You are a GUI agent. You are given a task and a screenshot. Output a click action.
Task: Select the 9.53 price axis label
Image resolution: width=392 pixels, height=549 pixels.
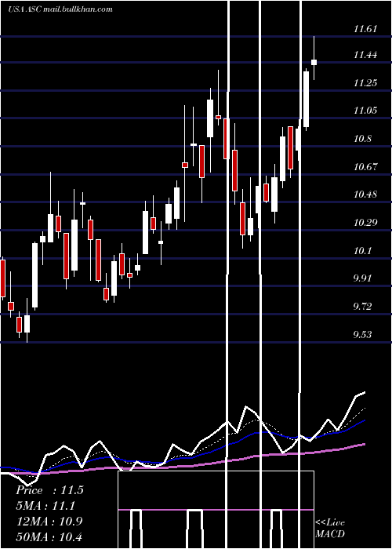(x=362, y=335)
